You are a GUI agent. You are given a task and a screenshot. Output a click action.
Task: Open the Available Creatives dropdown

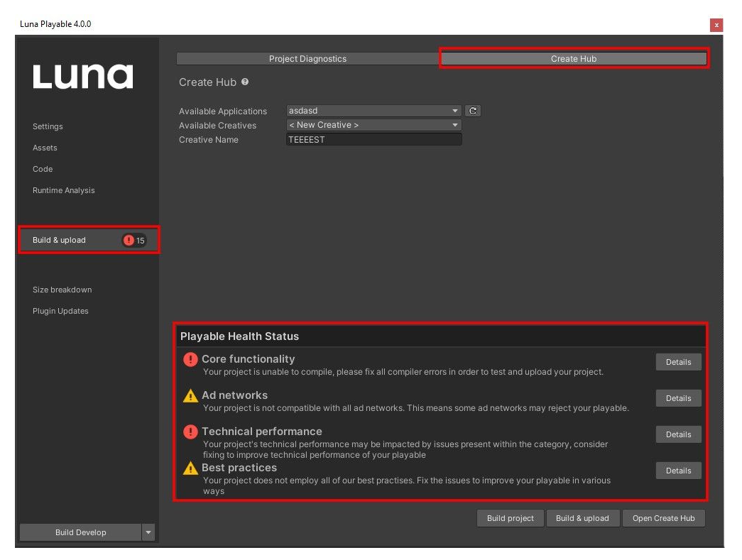point(373,125)
